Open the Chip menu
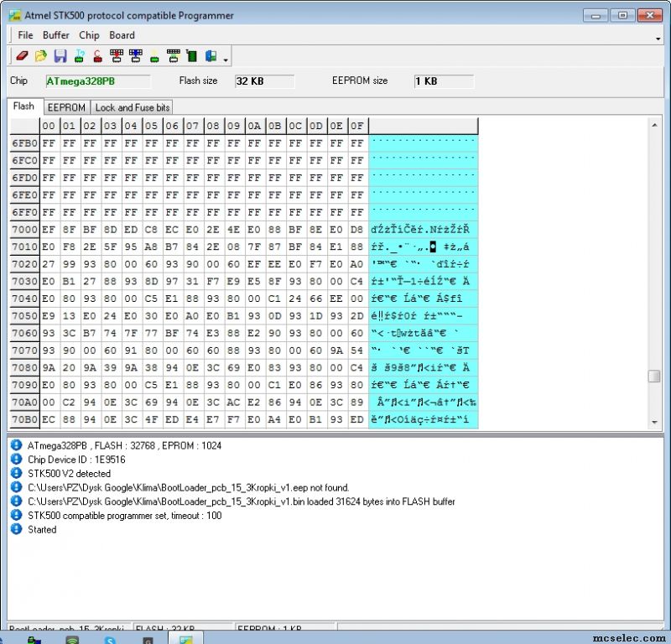The image size is (671, 644). pos(89,35)
